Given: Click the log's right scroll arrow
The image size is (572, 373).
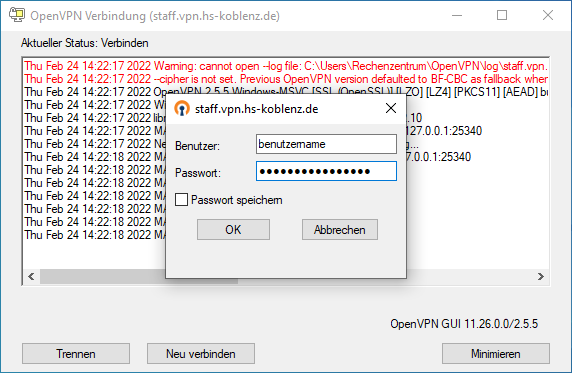Looking at the screenshot, I should point(541,277).
